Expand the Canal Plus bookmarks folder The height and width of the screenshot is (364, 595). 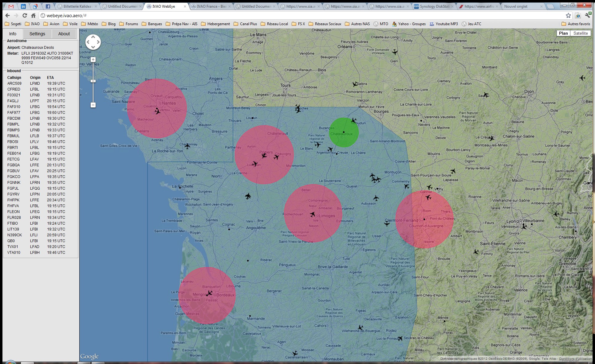pyautogui.click(x=245, y=24)
